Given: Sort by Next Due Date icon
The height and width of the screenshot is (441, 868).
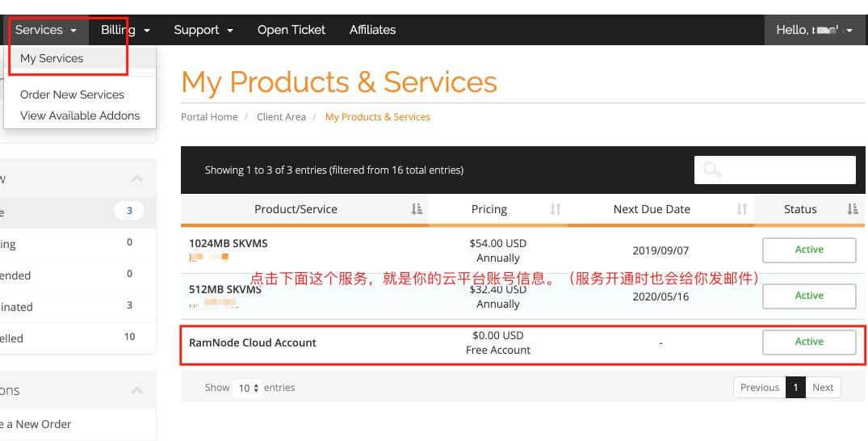Looking at the screenshot, I should (742, 209).
